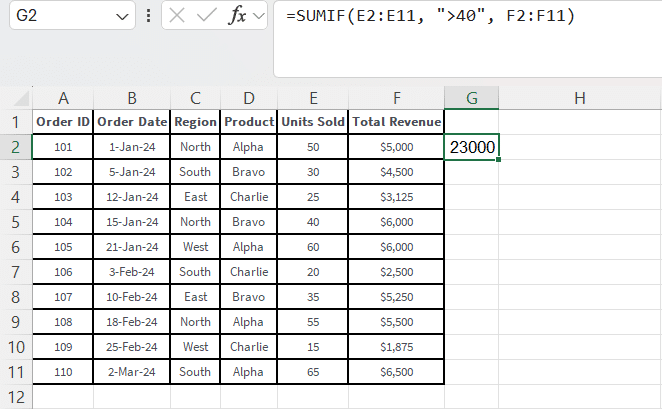
Task: Click the Region header cell
Action: [195, 122]
